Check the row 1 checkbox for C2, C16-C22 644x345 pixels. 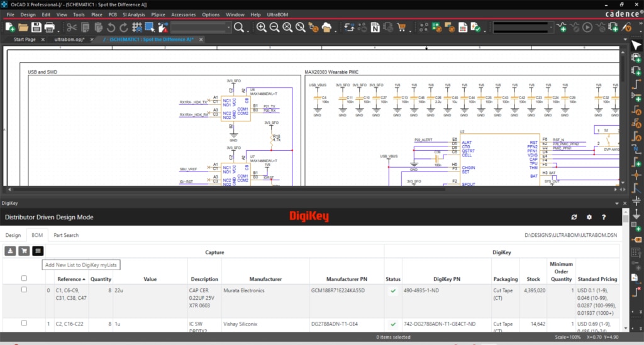click(x=24, y=323)
